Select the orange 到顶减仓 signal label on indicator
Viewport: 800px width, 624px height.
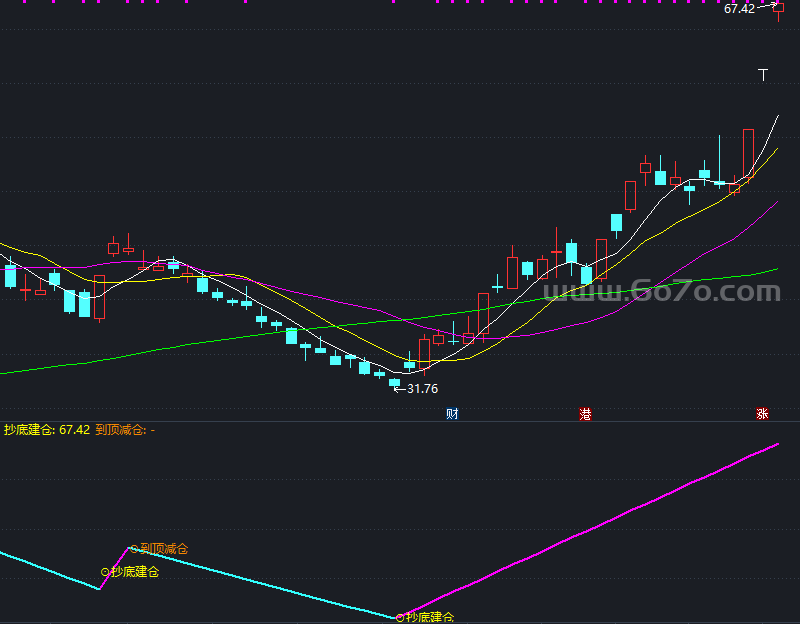click(x=164, y=549)
